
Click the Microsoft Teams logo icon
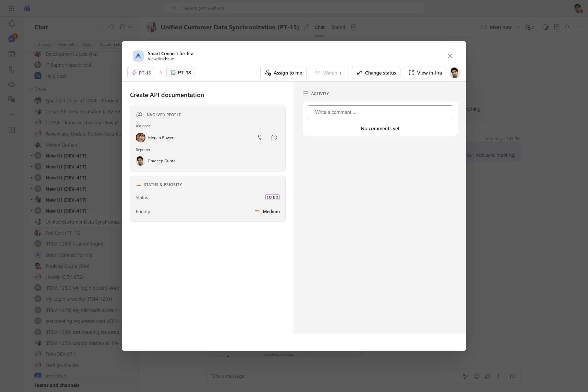pos(27,8)
